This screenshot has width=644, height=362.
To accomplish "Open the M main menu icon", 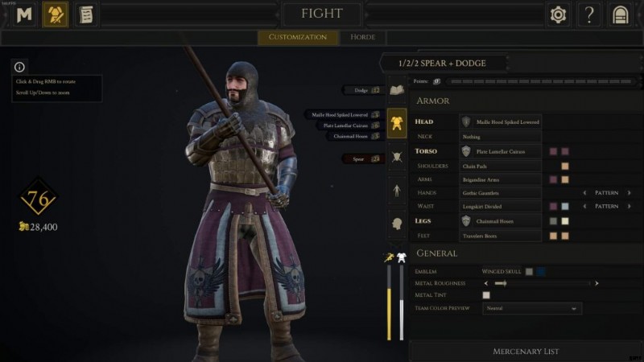I will (24, 14).
